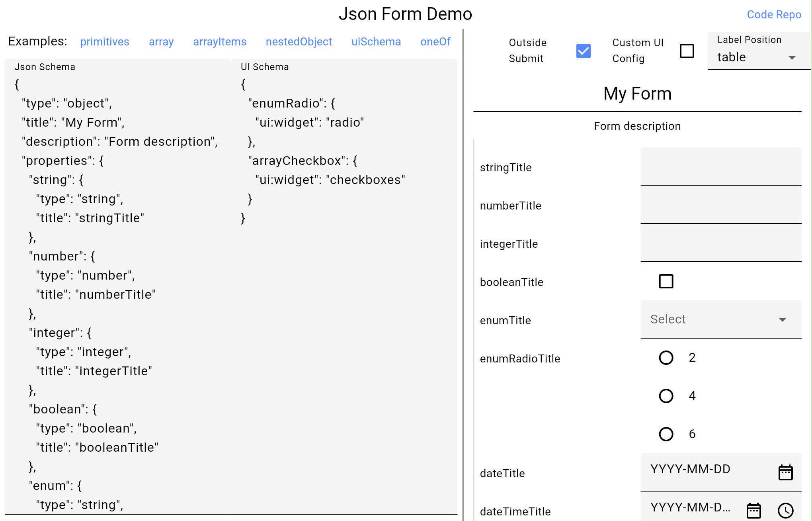Open the Label Position dropdown
Screen dimensions: 812x521
point(758,57)
